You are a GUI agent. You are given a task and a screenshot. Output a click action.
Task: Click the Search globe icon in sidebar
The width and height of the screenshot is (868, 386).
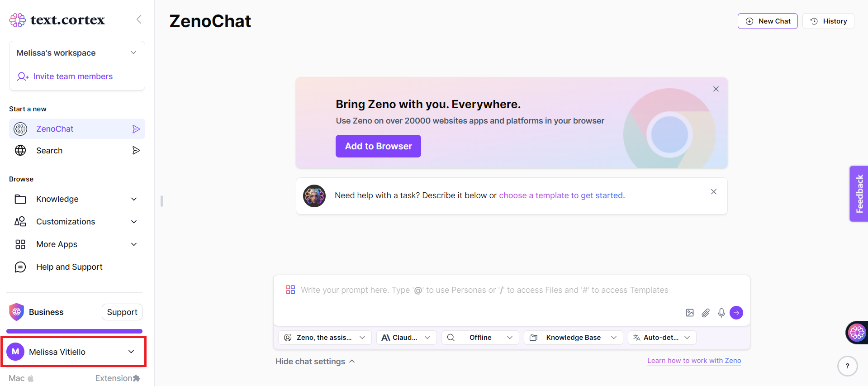click(x=20, y=150)
